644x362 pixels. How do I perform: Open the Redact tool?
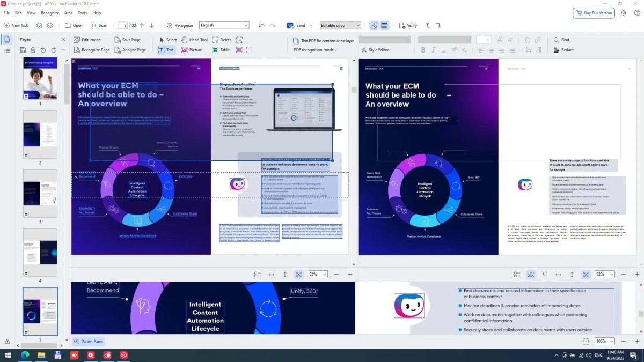pos(563,50)
